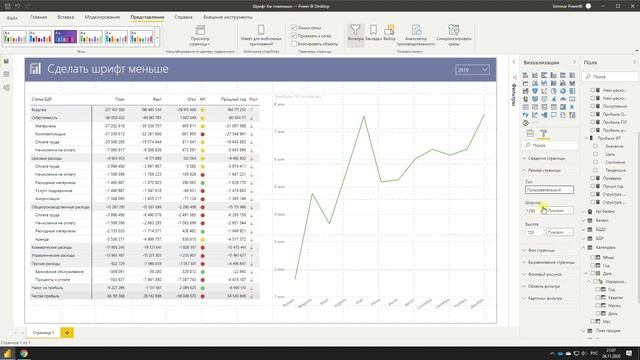Select the donut chart visual icon

point(563,91)
